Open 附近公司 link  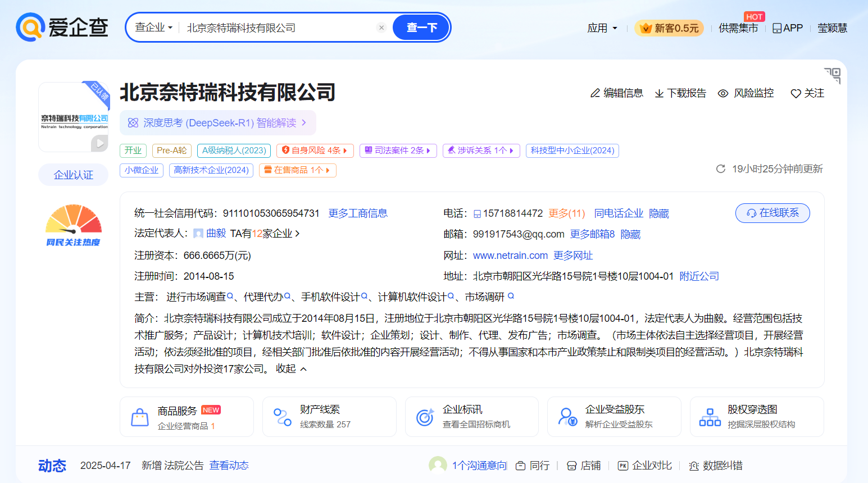(699, 276)
